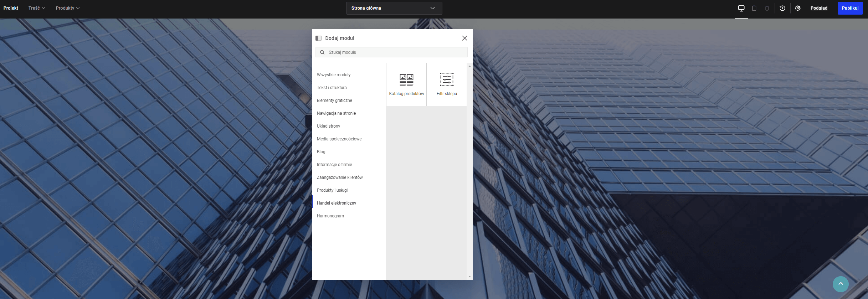
Task: Open the Produkty dropdown menu
Action: (x=68, y=8)
